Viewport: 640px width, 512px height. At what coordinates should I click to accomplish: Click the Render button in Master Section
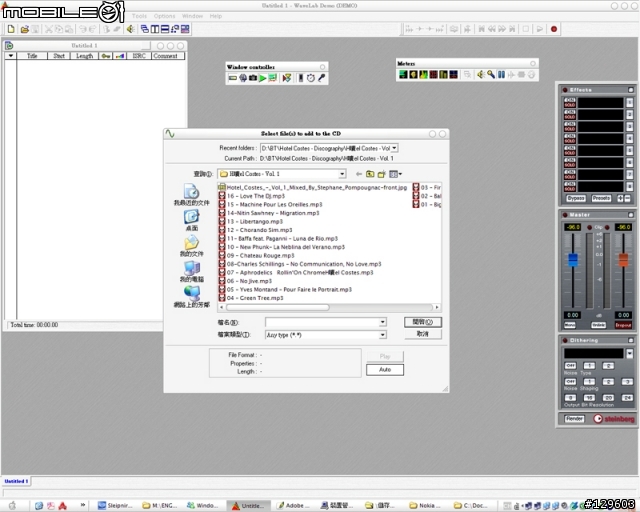[x=574, y=419]
